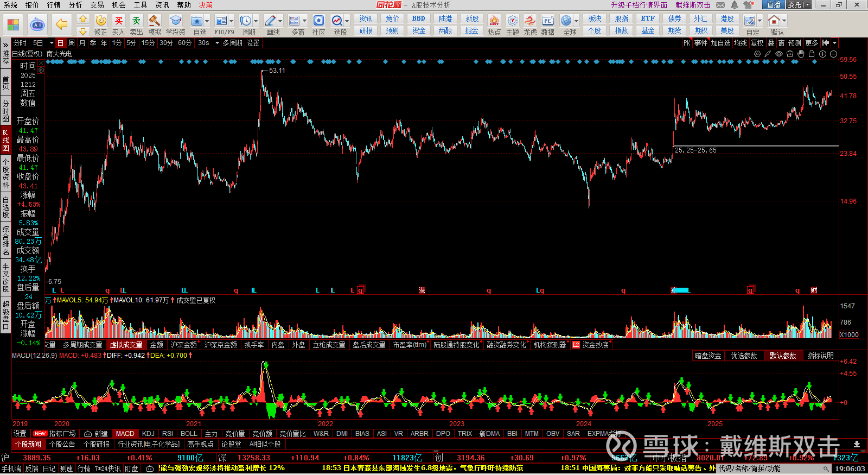Toggle chart visibility eye icon
The width and height of the screenshot is (868, 475).
[779, 54]
